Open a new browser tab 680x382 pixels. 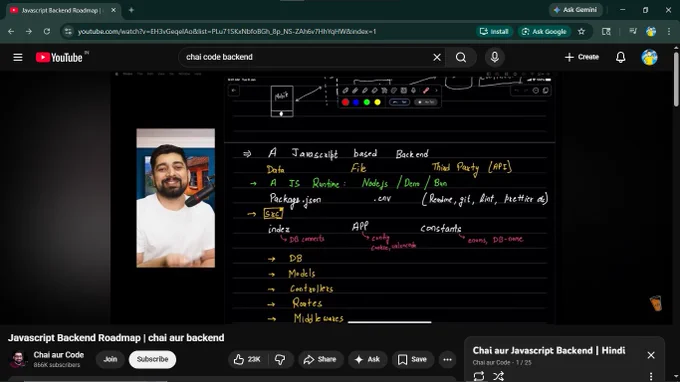pyautogui.click(x=131, y=10)
